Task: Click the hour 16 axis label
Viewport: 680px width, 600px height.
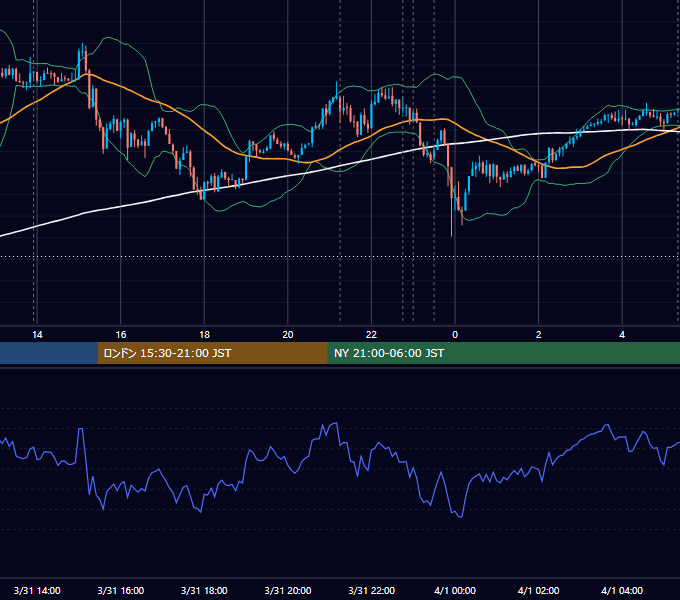Action: click(x=121, y=335)
